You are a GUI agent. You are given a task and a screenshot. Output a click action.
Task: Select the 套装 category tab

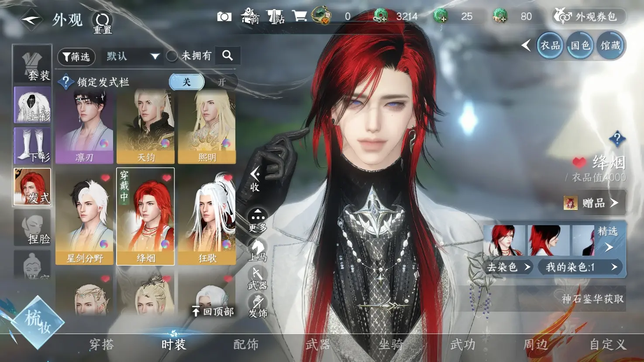[33, 64]
